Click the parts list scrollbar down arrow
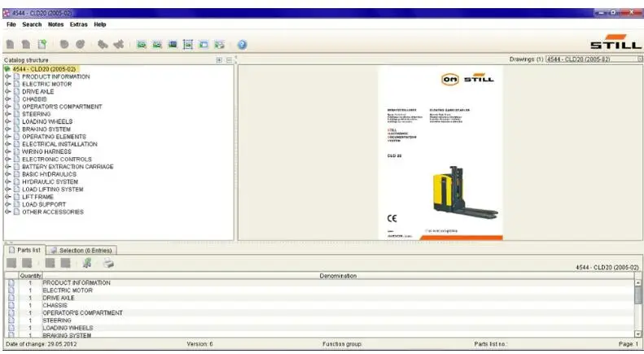 (637, 334)
